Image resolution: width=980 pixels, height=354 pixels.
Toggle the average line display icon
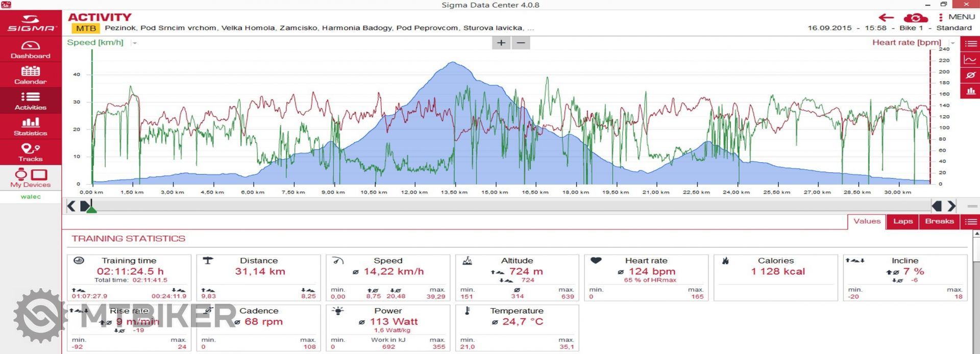[970, 75]
